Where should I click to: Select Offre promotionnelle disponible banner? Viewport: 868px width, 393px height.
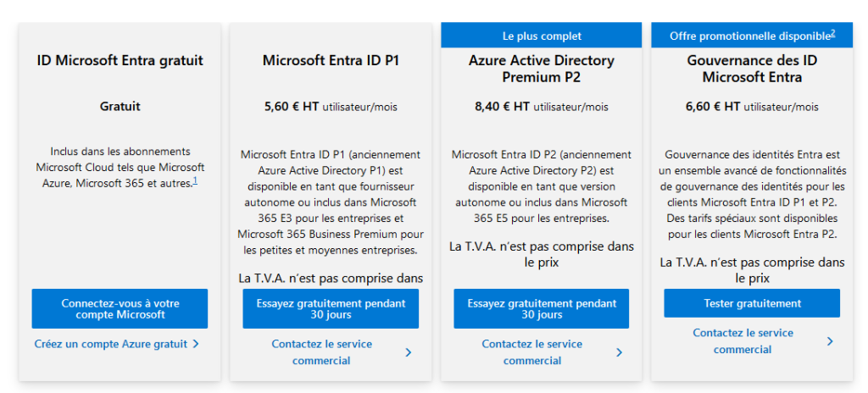[x=752, y=36]
